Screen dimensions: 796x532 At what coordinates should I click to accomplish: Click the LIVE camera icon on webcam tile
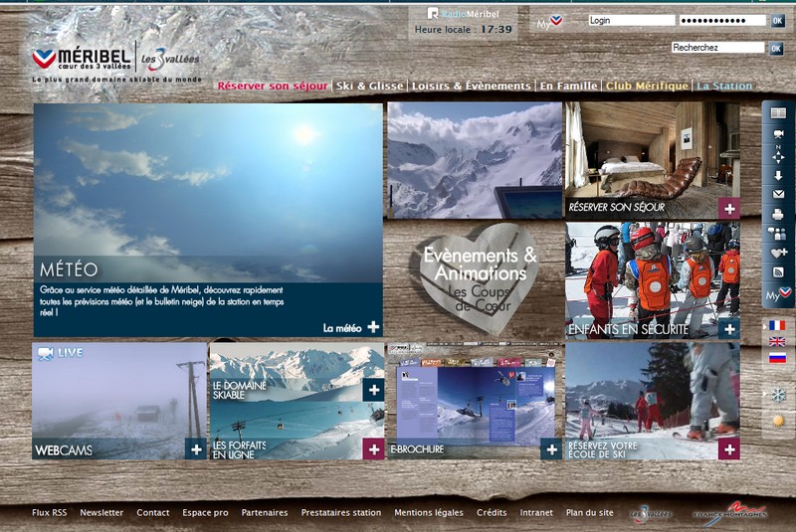tap(45, 353)
